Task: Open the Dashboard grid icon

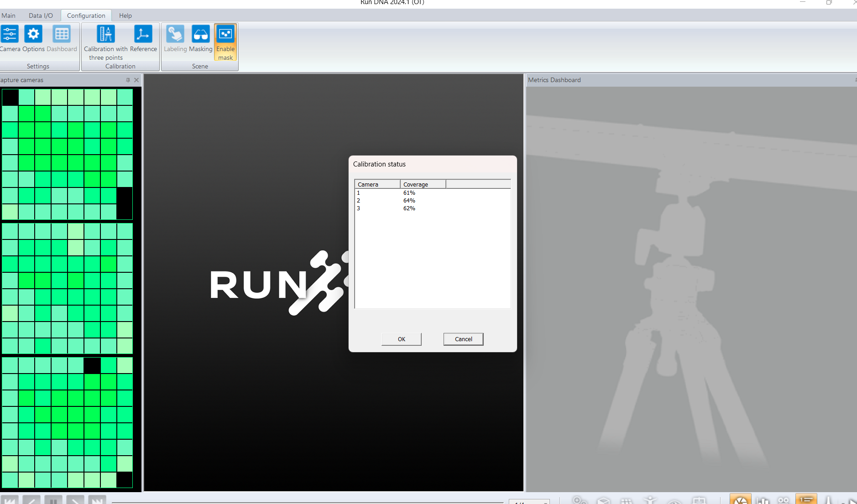Action: click(62, 35)
